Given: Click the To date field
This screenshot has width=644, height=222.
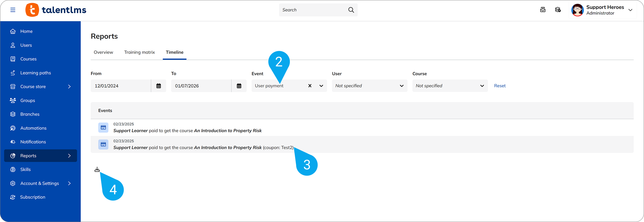Looking at the screenshot, I should [201, 86].
